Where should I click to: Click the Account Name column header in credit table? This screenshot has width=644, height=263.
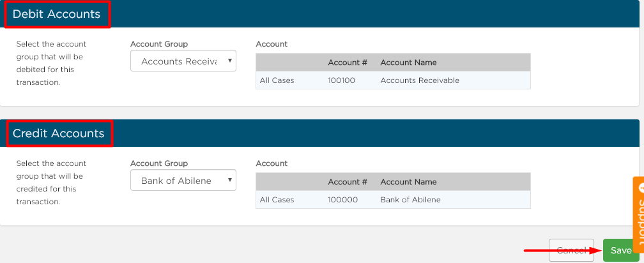pos(408,182)
